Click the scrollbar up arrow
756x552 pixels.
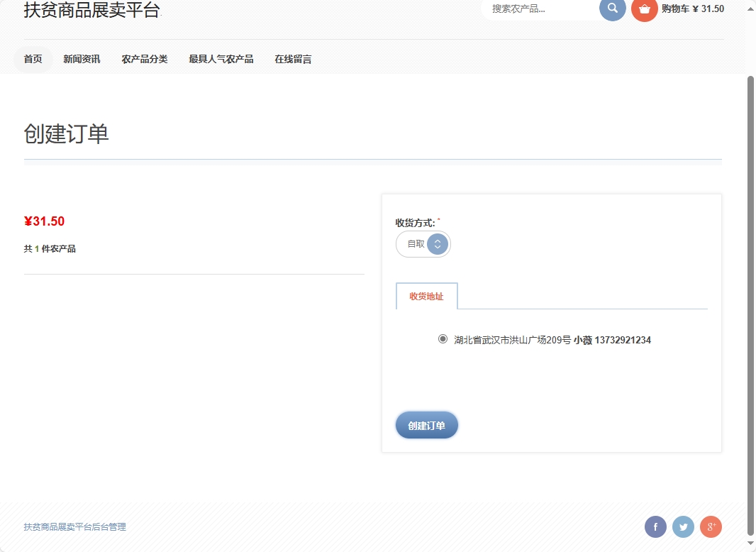(750, 6)
